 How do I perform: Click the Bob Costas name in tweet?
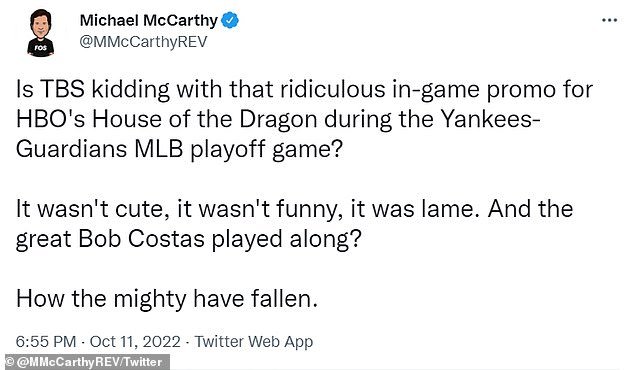pos(141,239)
